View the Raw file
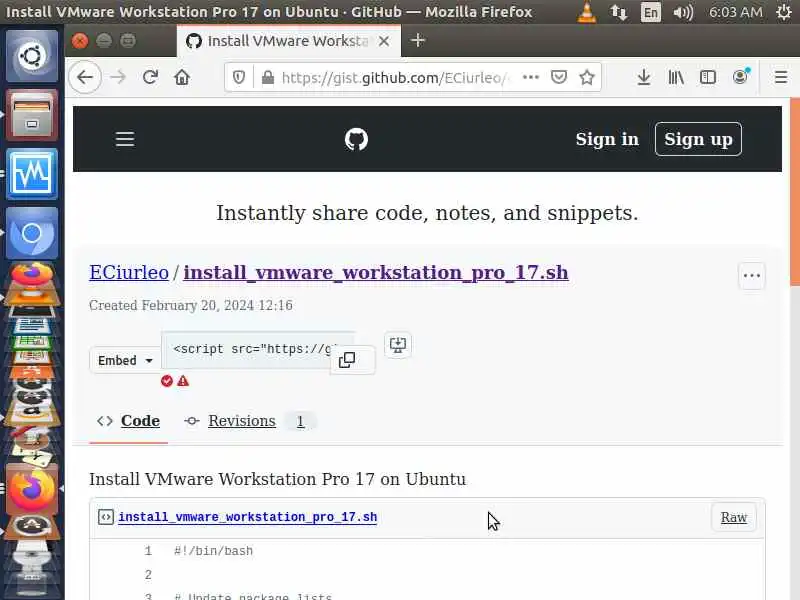This screenshot has width=800, height=600. coord(734,517)
